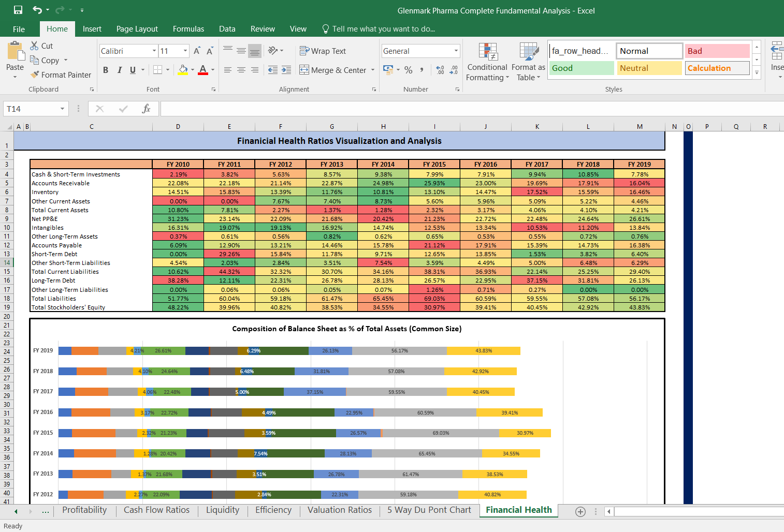Open the Data ribbon tab
Screen dimensions: 784x532
point(227,29)
